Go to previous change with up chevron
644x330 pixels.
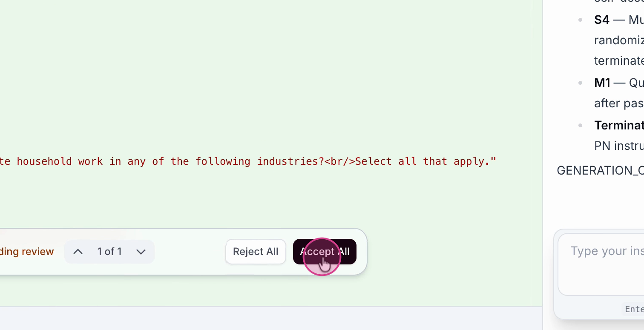tap(78, 252)
